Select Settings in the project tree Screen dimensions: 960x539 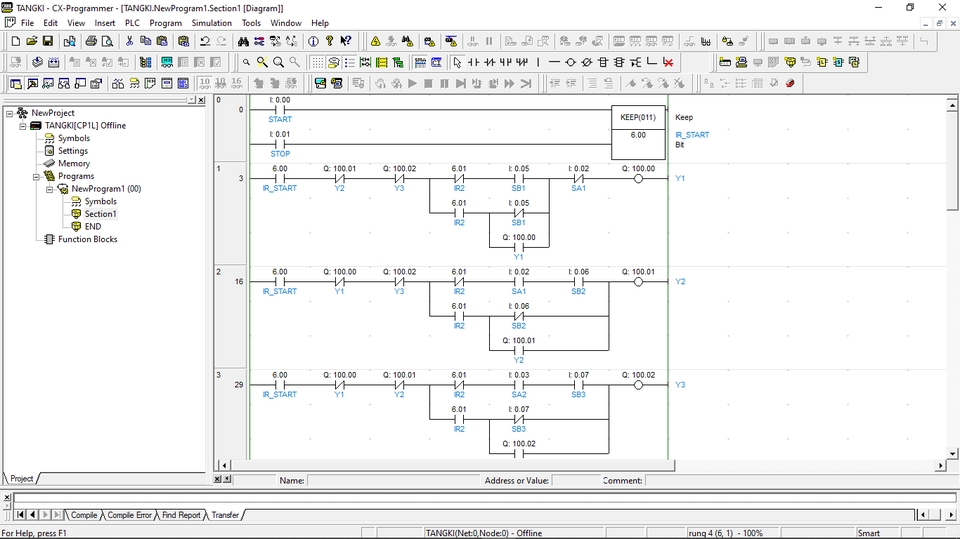coord(73,151)
